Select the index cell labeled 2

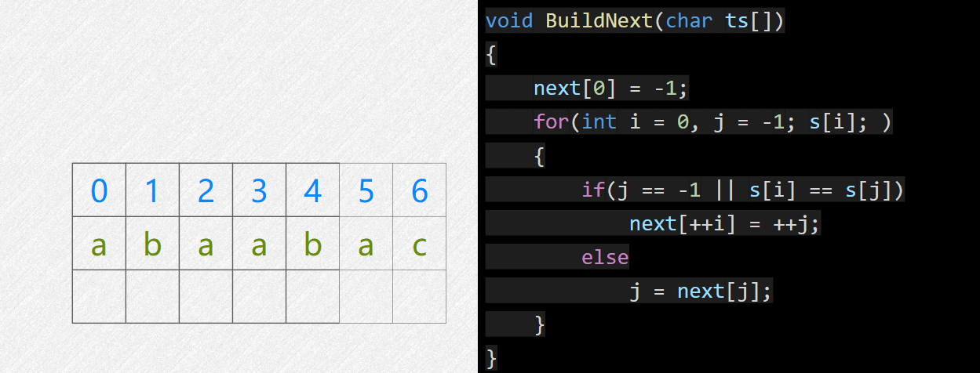206,190
